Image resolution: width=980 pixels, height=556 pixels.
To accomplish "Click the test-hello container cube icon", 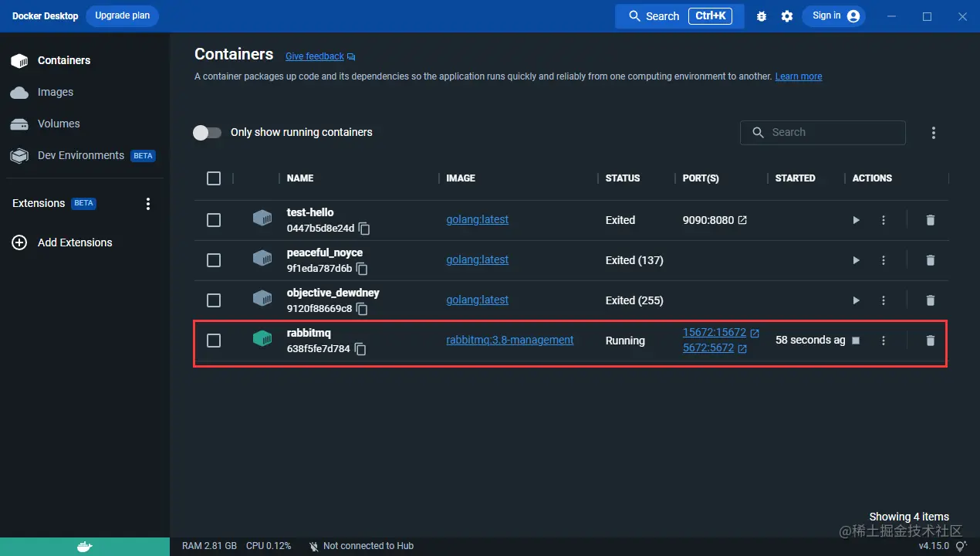I will (x=262, y=219).
